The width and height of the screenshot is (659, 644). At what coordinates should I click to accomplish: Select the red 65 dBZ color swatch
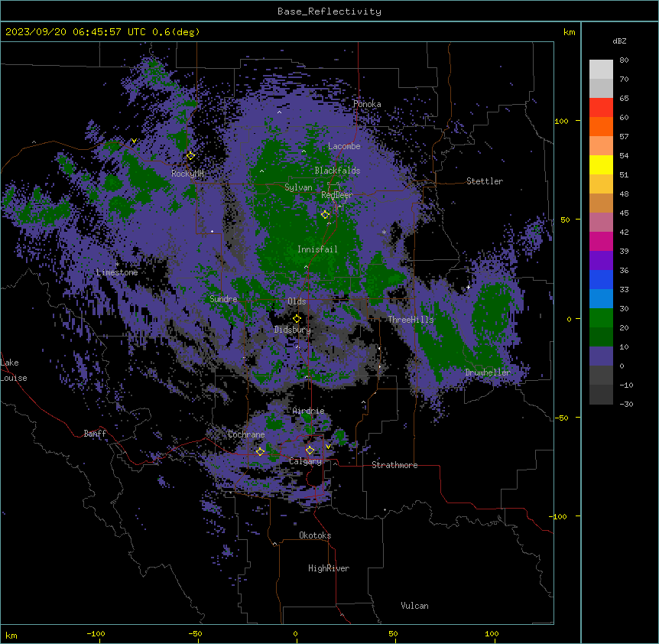click(601, 107)
